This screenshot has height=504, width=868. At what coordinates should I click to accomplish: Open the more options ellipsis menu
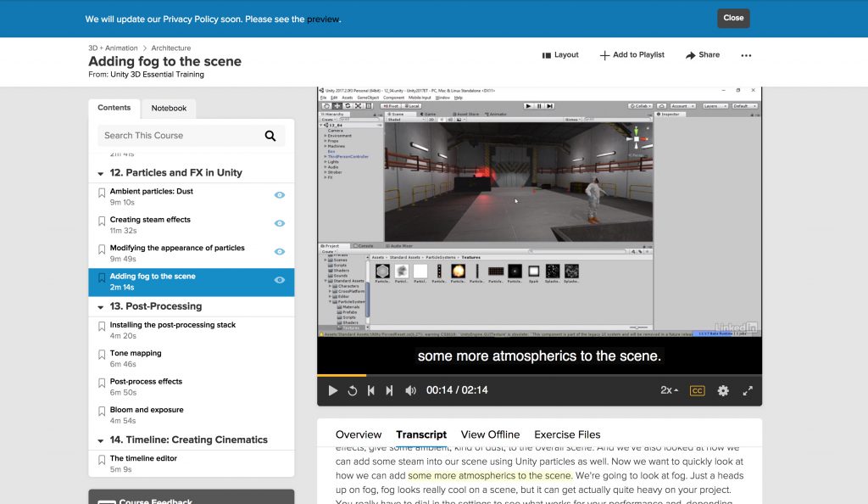click(746, 55)
